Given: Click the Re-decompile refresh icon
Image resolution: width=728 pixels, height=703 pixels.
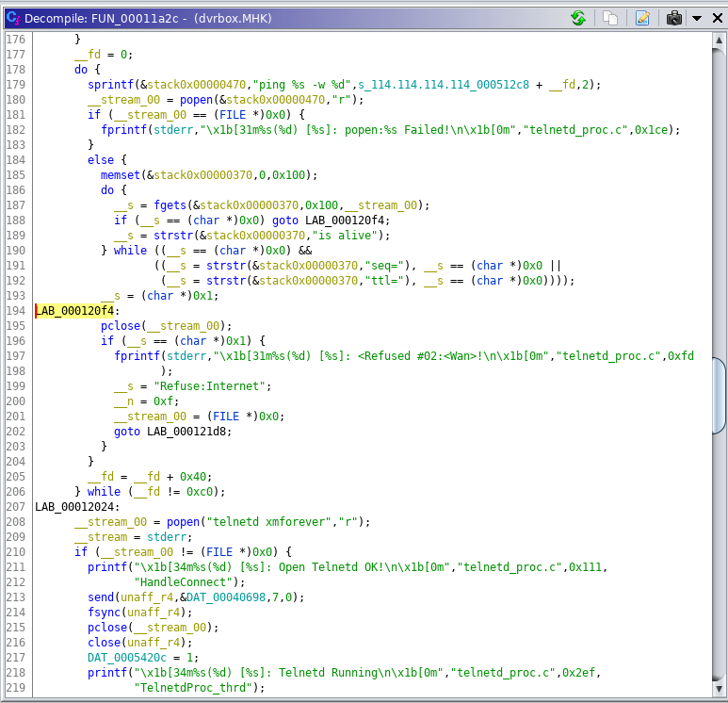Looking at the screenshot, I should pyautogui.click(x=578, y=18).
